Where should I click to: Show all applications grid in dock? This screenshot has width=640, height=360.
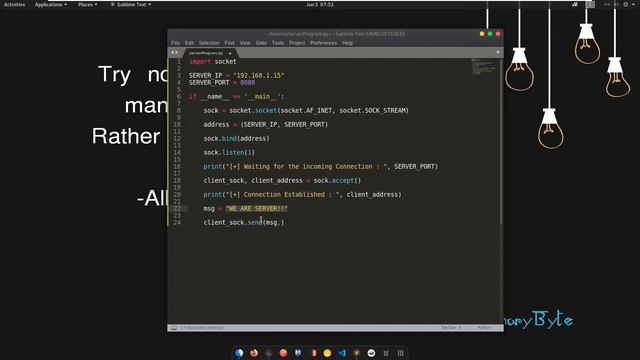[x=400, y=353]
